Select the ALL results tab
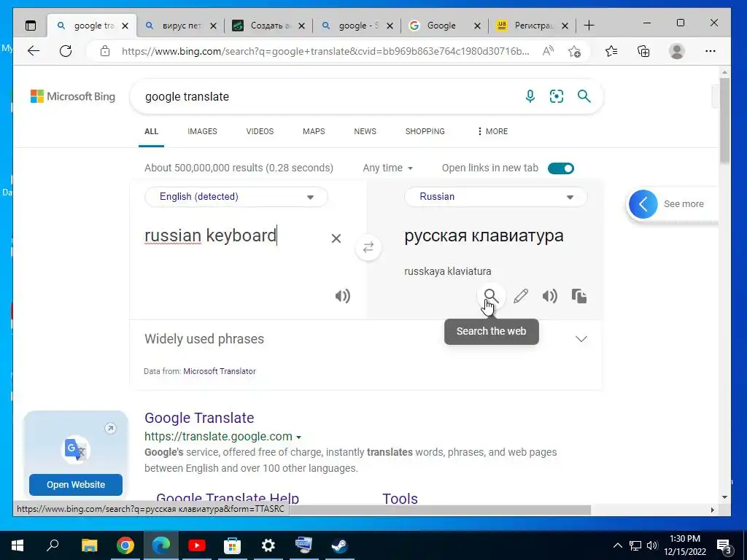Screen dimensions: 747x560 click(152, 131)
